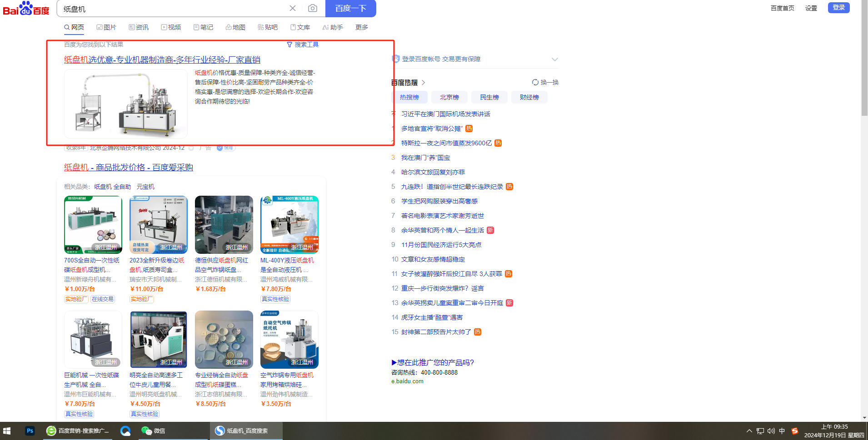Open hot topic 封神第二部预告片太帅了
The image size is (868, 440).
[436, 332]
